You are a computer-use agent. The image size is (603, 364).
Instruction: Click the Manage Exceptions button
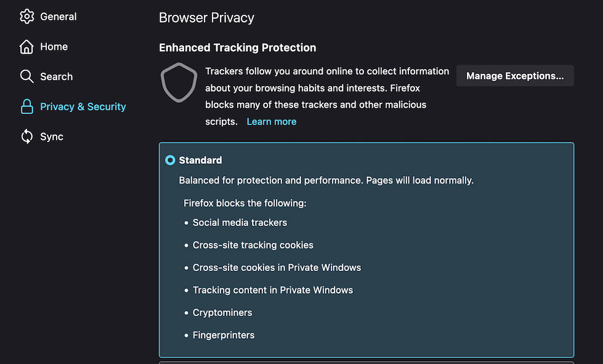pos(515,76)
